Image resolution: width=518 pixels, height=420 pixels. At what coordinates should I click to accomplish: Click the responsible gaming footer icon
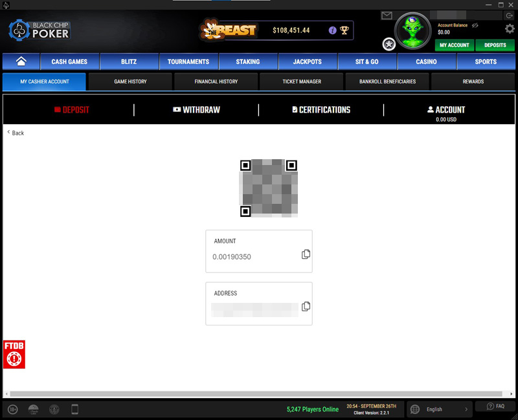point(34,410)
